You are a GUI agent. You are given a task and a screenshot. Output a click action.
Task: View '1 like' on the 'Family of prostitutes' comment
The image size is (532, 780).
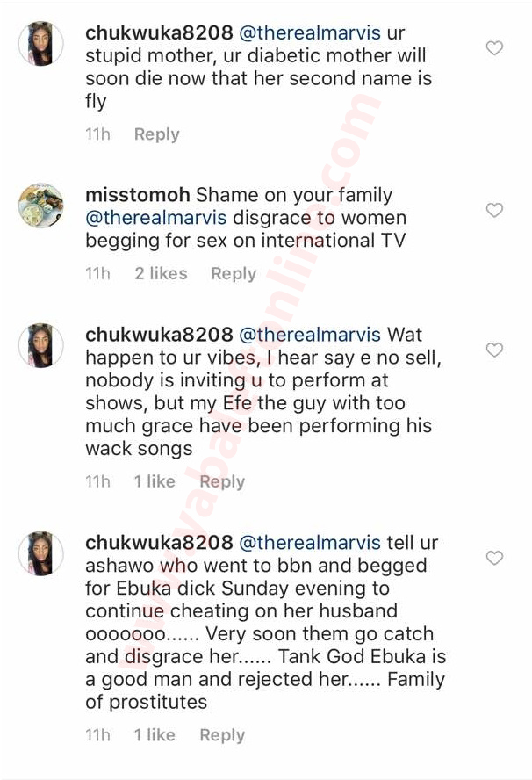(155, 735)
